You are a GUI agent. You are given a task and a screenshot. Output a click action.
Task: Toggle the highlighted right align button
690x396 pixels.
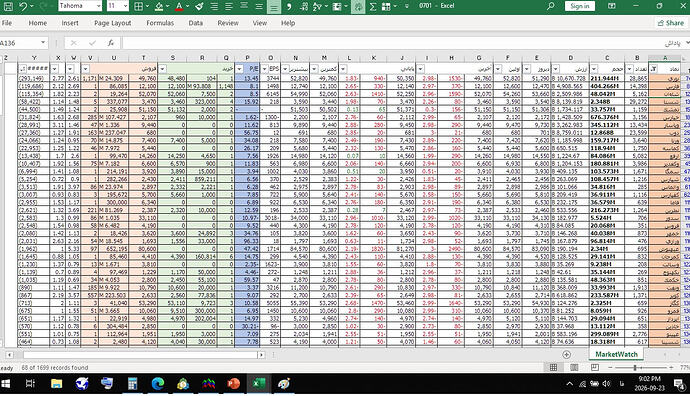[274, 6]
